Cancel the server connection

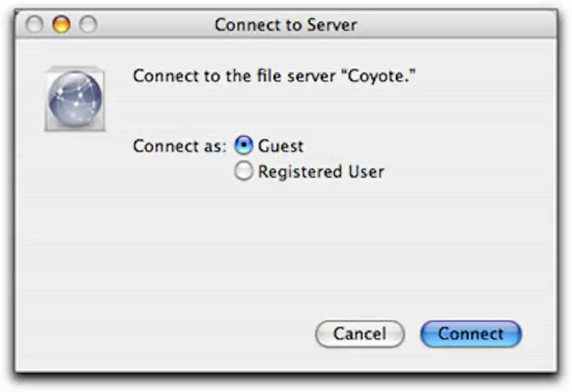pyautogui.click(x=360, y=334)
